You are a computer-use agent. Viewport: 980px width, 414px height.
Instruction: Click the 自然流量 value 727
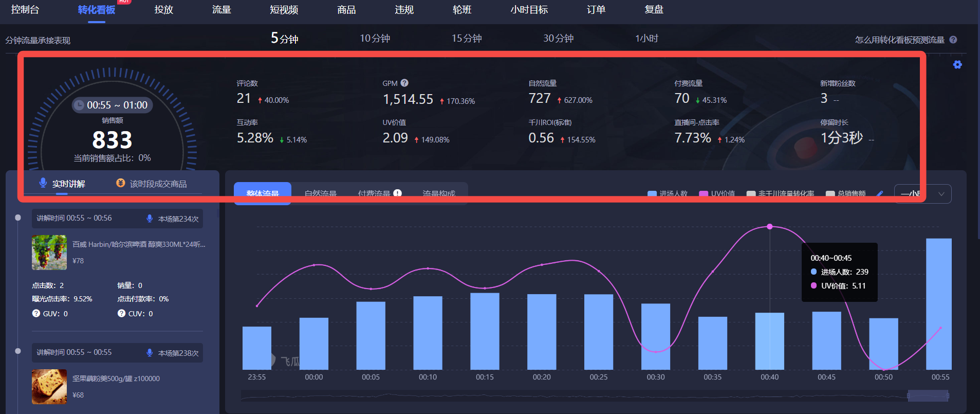tap(540, 98)
